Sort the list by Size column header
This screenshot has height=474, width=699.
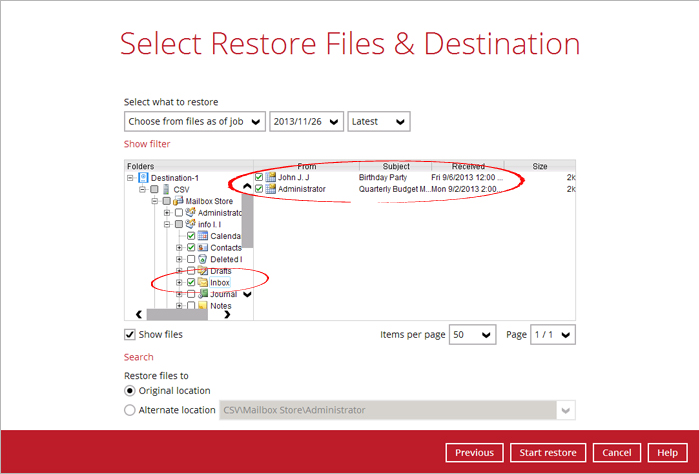coord(539,166)
